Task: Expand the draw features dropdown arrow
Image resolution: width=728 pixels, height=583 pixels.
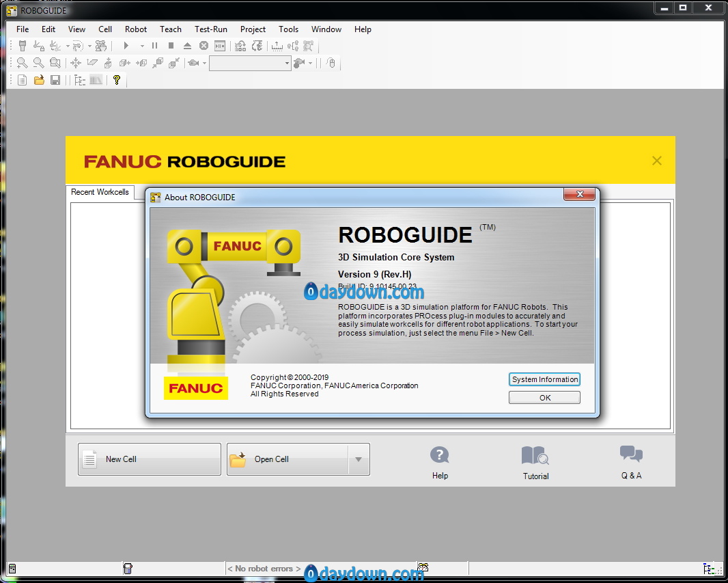Action: 89,46
